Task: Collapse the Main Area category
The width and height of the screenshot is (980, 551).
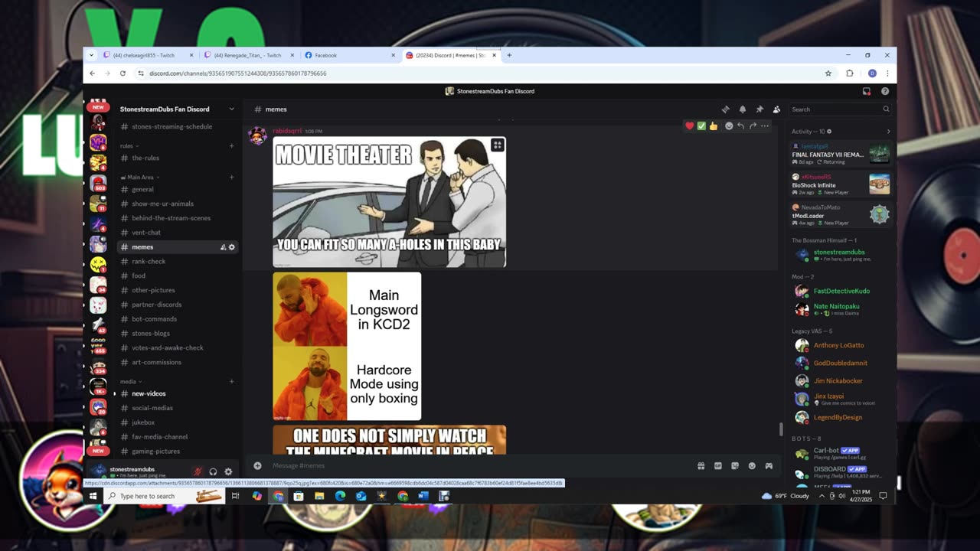Action: [140, 178]
